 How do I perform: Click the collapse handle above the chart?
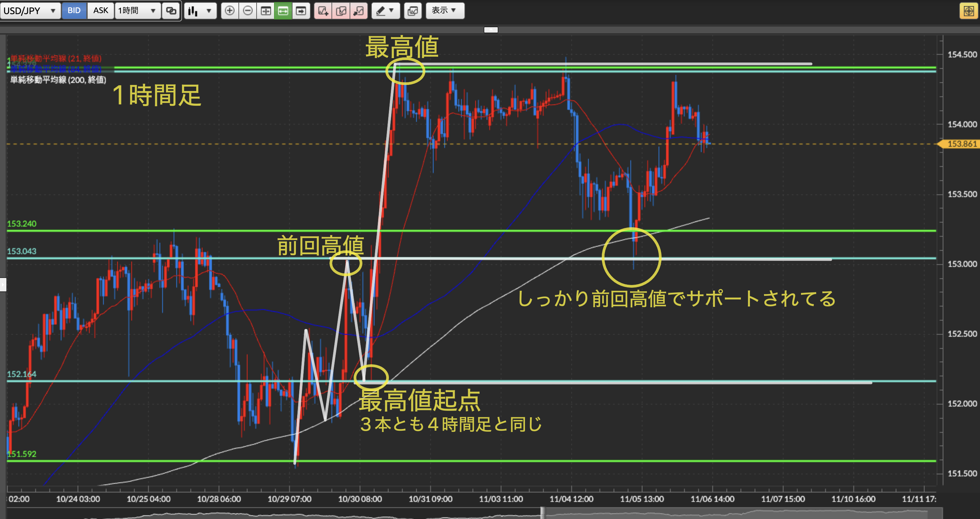491,30
